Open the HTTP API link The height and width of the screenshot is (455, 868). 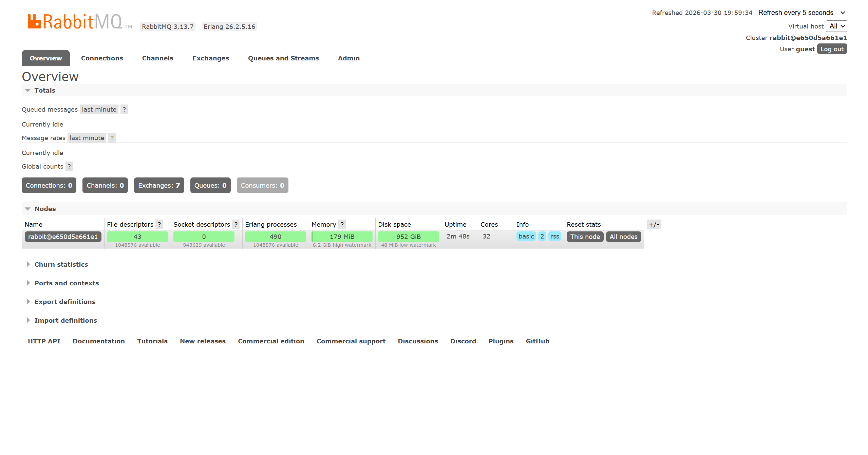coord(44,341)
